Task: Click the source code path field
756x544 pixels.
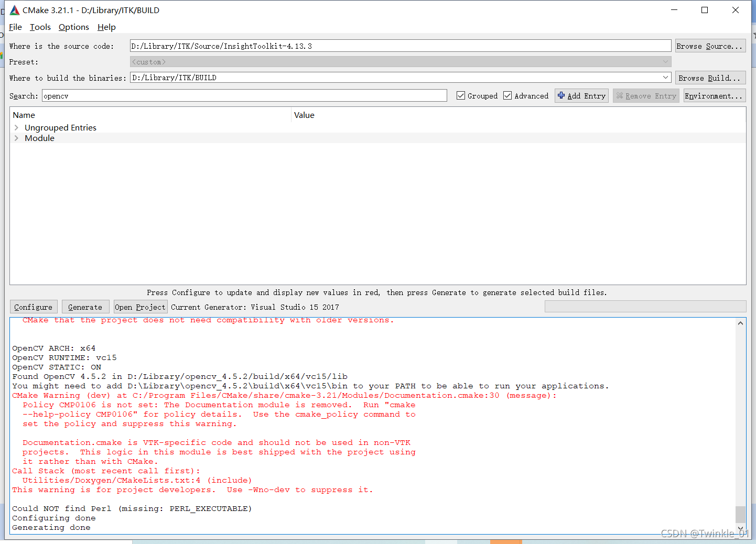Action: [x=401, y=46]
